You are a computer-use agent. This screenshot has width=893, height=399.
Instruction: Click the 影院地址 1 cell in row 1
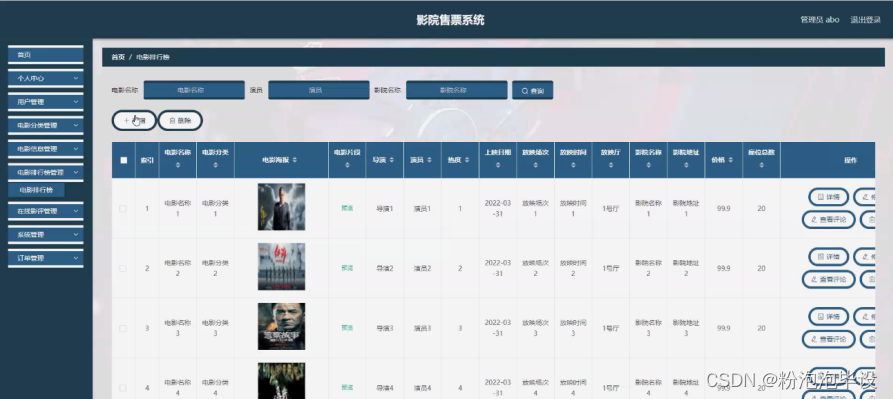686,208
